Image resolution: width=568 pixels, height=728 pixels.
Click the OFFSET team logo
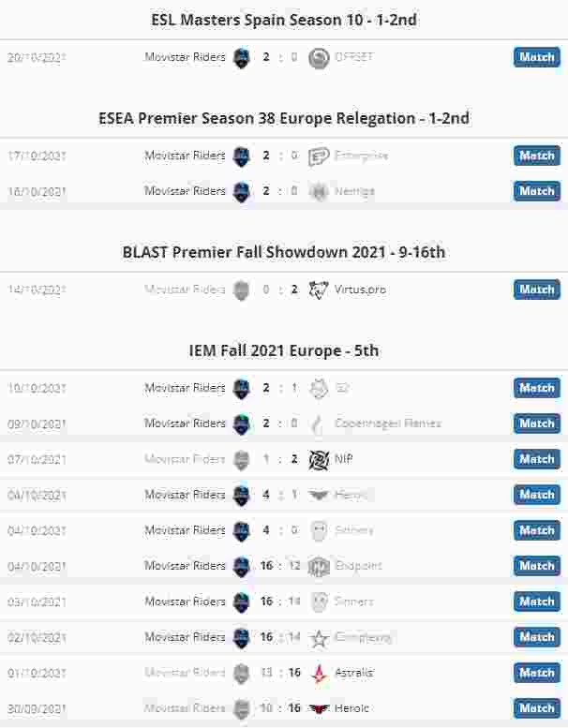tap(319, 57)
